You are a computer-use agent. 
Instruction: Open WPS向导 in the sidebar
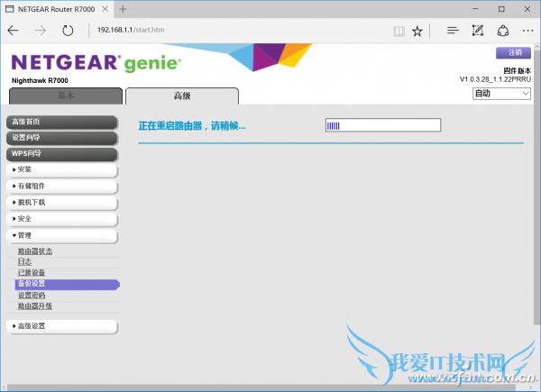62,154
